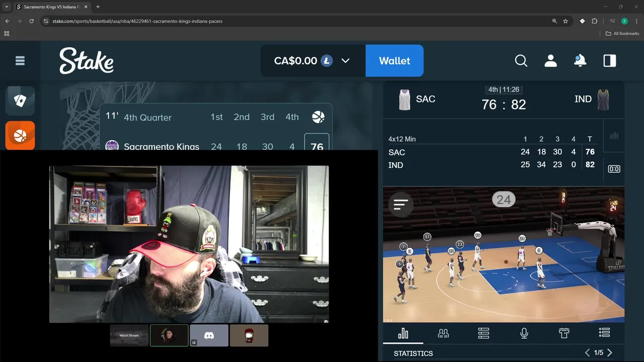Select the 0:0 score view icon
This screenshot has width=644, height=362.
pyautogui.click(x=614, y=169)
